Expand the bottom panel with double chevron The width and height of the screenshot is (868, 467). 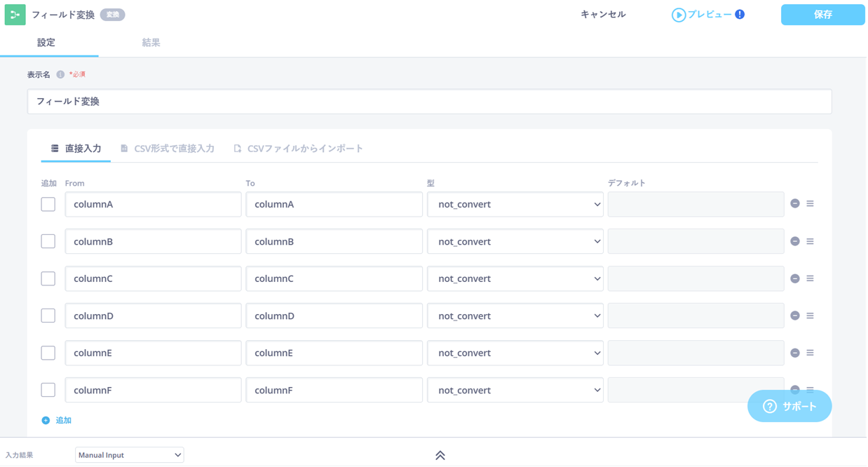point(440,455)
